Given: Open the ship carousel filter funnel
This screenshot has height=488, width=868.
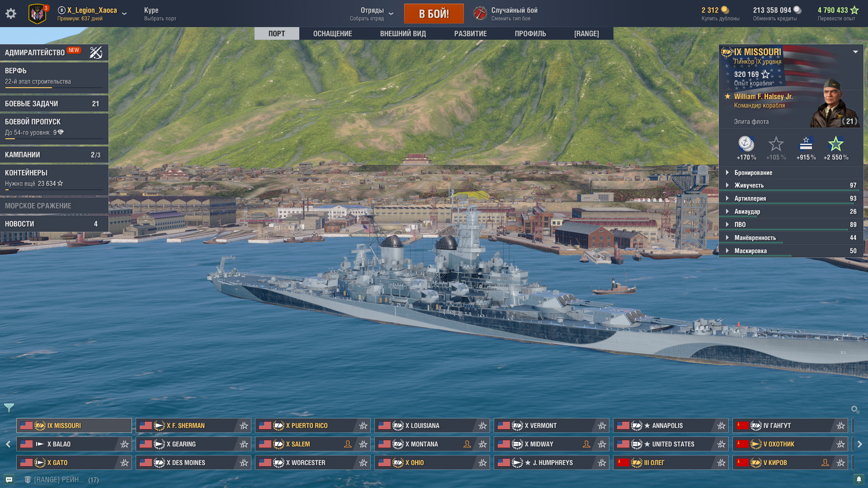Looking at the screenshot, I should (x=9, y=408).
